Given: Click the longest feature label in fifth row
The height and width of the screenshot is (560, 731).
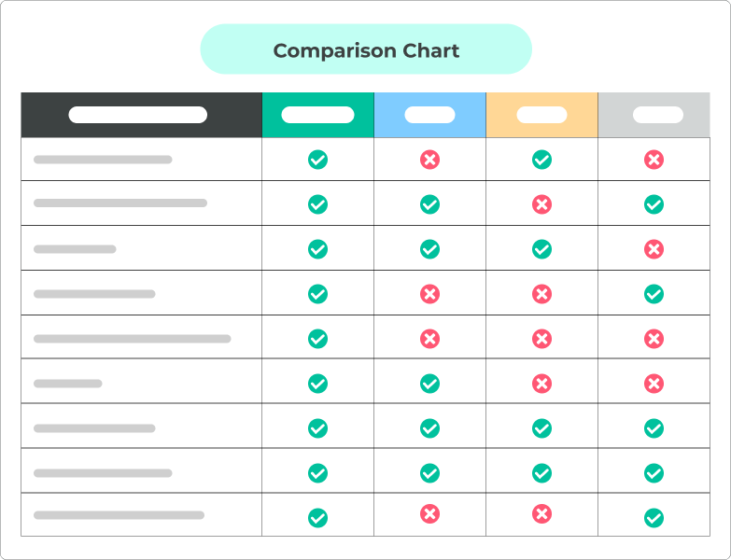Looking at the screenshot, I should (x=133, y=339).
